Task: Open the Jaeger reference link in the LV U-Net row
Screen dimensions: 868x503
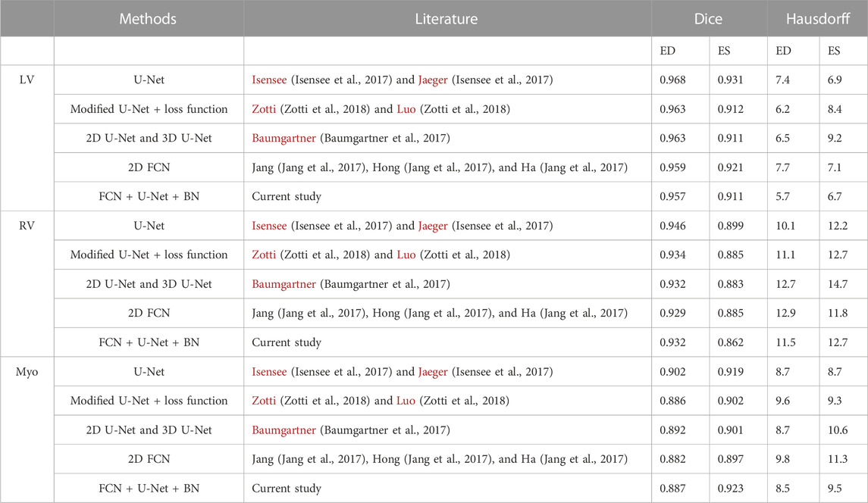Action: (x=433, y=80)
